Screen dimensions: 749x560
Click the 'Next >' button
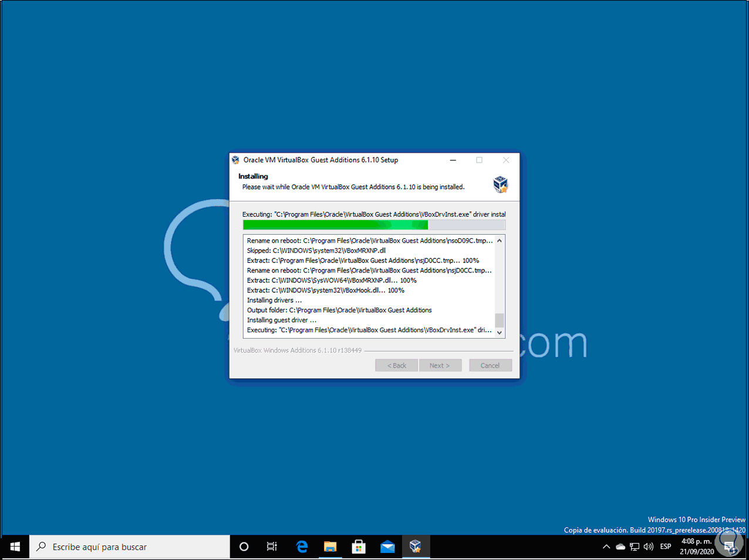440,365
